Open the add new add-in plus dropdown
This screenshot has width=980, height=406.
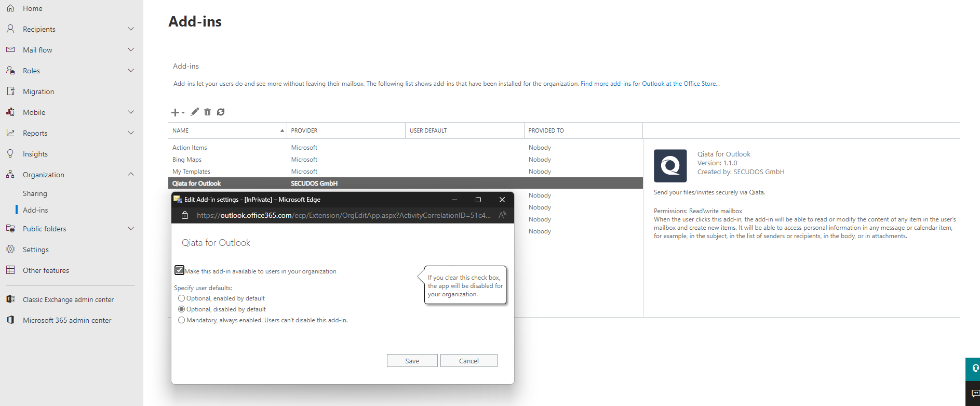tap(178, 112)
